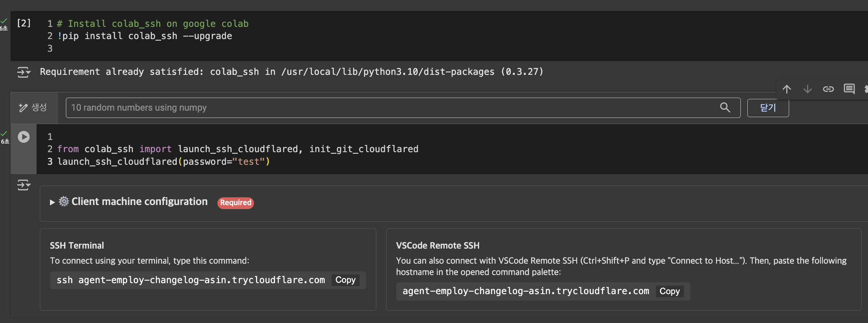868x323 pixels.
Task: Click green checkmark status of second cell
Action: (4, 134)
